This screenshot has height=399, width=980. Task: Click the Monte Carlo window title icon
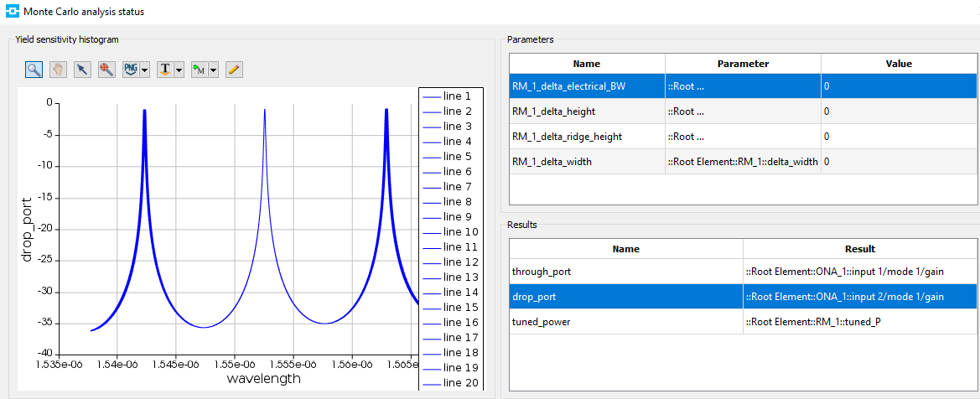11,11
